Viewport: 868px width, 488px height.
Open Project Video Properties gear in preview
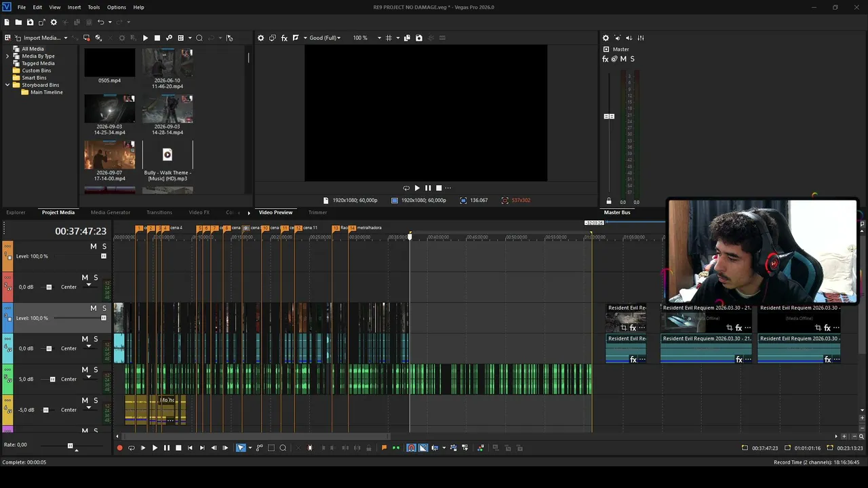pos(261,38)
